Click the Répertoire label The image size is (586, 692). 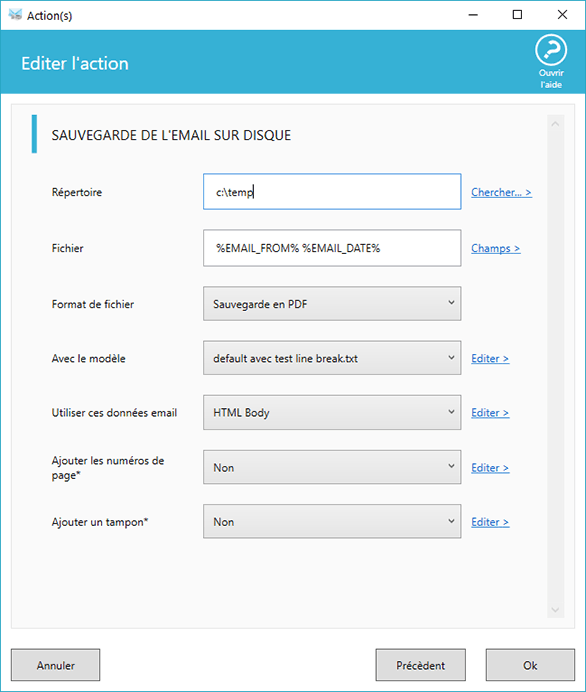tap(77, 192)
